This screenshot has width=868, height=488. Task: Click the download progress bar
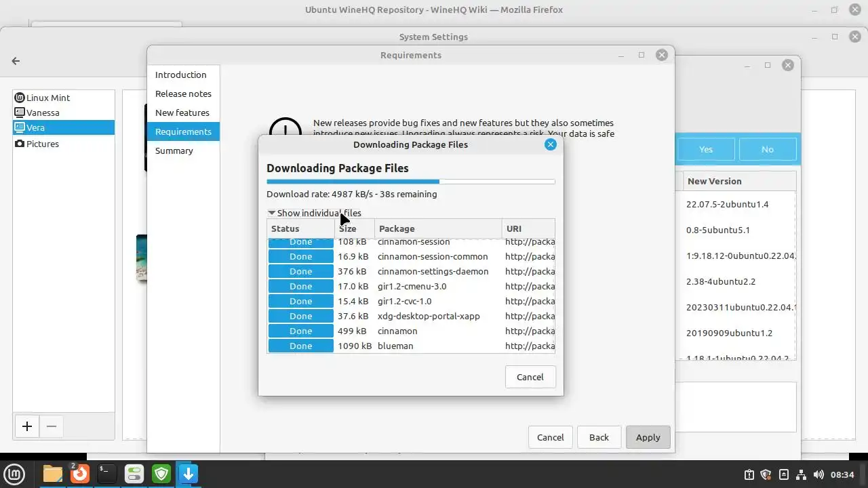(x=411, y=182)
